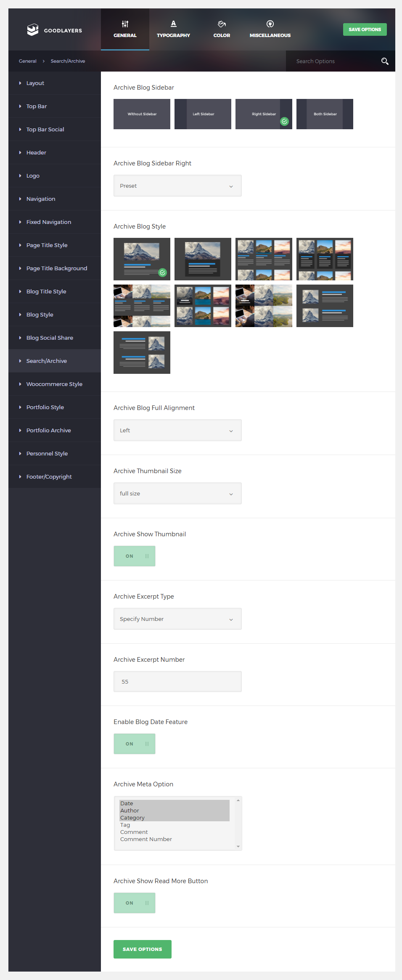The height and width of the screenshot is (980, 402).
Task: Click the GoodLayers logo icon
Action: [33, 30]
